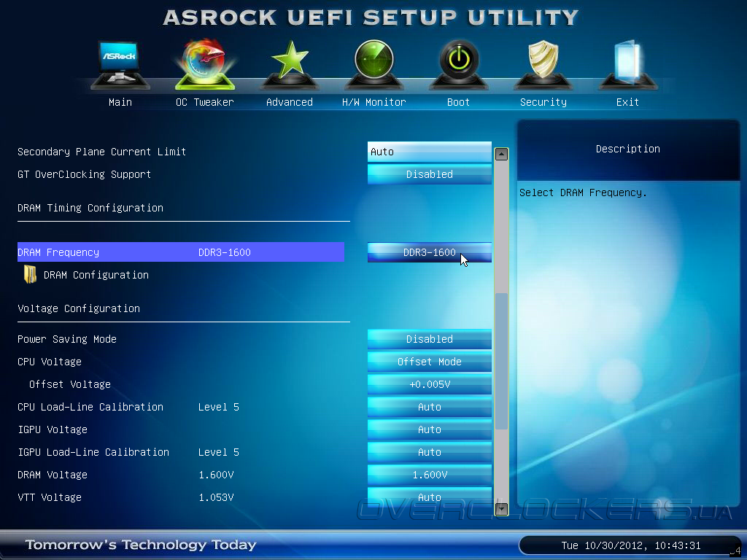Viewport: 747px width, 560px height.
Task: Click DRAM Voltage 1.600V current reading
Action: (x=216, y=475)
